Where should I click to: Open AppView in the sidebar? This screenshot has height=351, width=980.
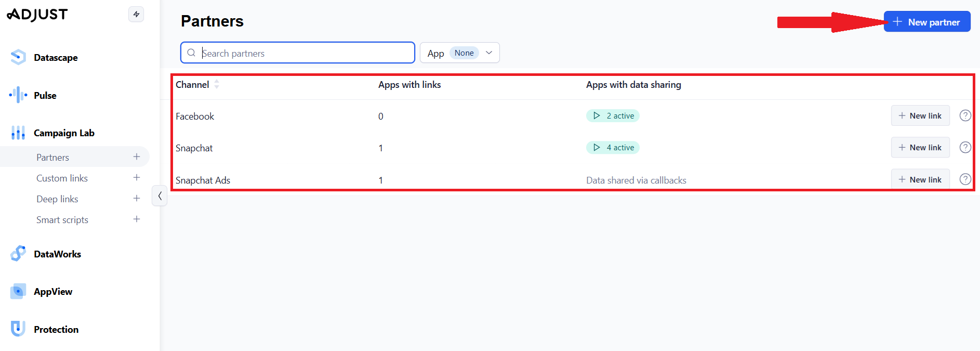(52, 292)
